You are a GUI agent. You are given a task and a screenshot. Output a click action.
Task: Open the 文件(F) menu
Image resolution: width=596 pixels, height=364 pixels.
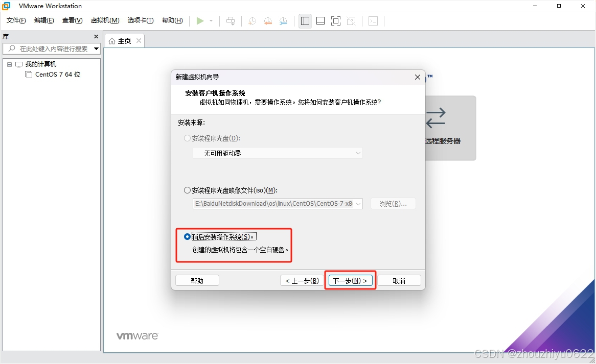(16, 20)
